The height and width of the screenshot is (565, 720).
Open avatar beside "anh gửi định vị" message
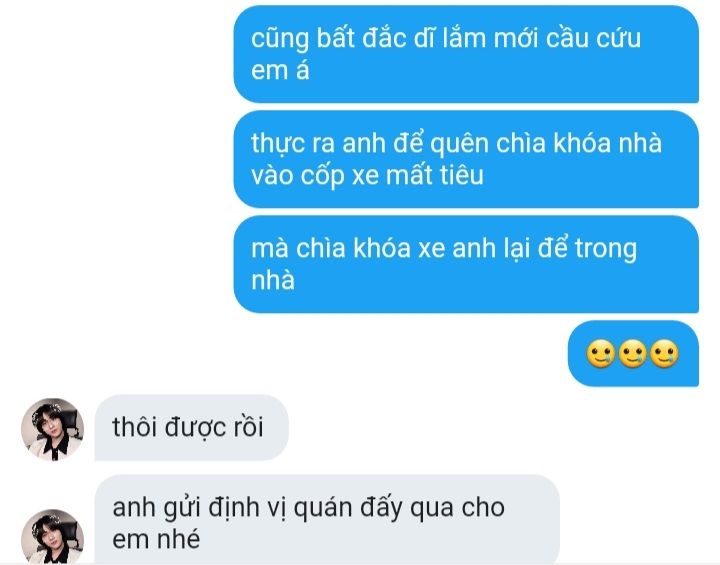[52, 537]
